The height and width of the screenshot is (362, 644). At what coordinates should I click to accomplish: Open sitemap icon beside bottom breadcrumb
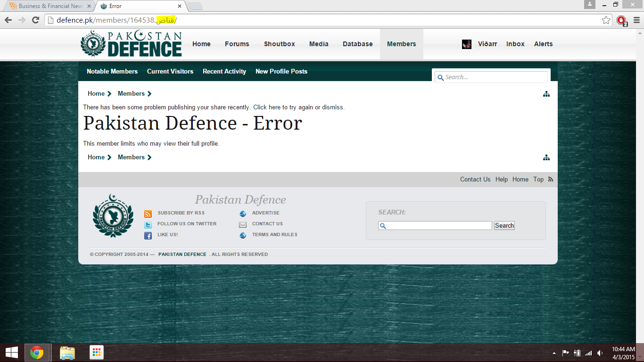[546, 157]
